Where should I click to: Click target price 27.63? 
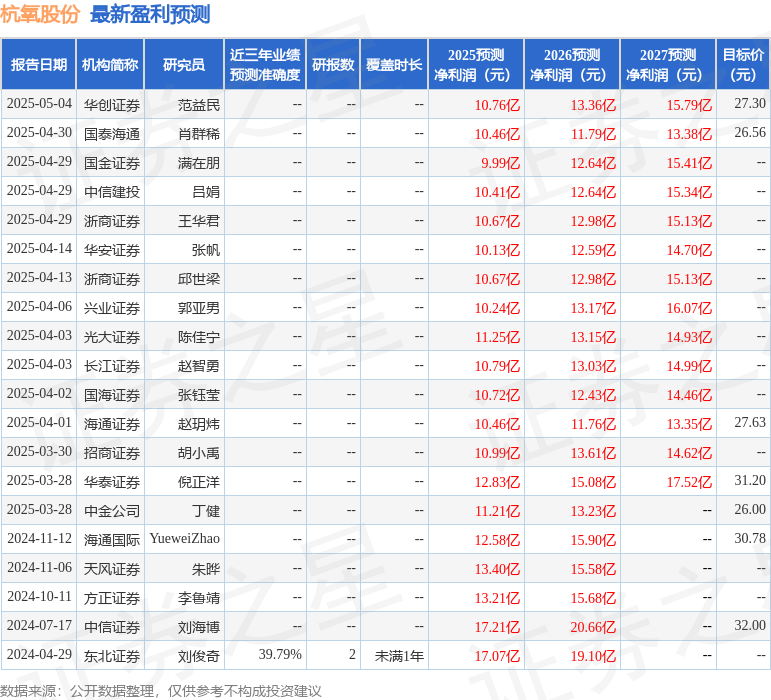pyautogui.click(x=750, y=422)
